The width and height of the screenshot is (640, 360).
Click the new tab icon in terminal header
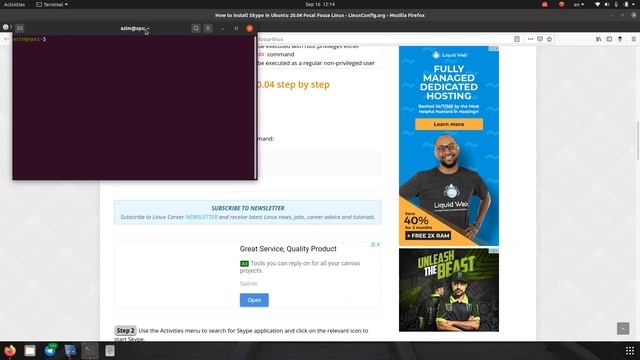(20, 28)
